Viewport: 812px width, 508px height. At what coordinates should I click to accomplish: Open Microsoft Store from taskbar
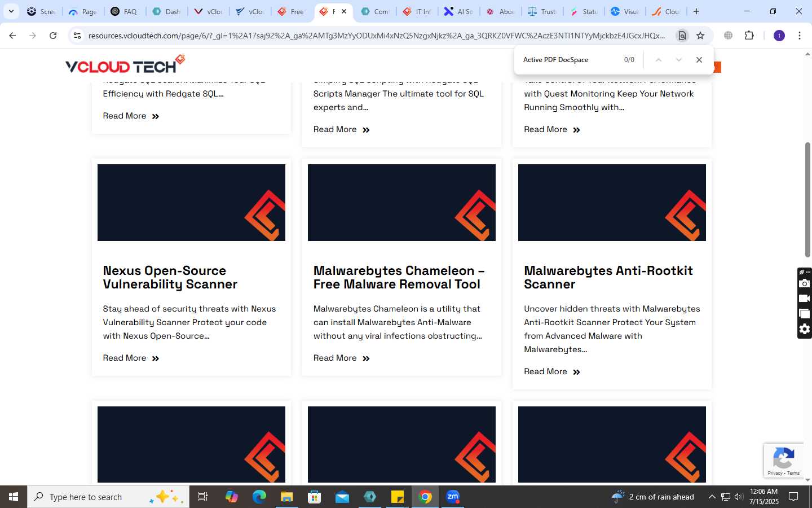314,497
